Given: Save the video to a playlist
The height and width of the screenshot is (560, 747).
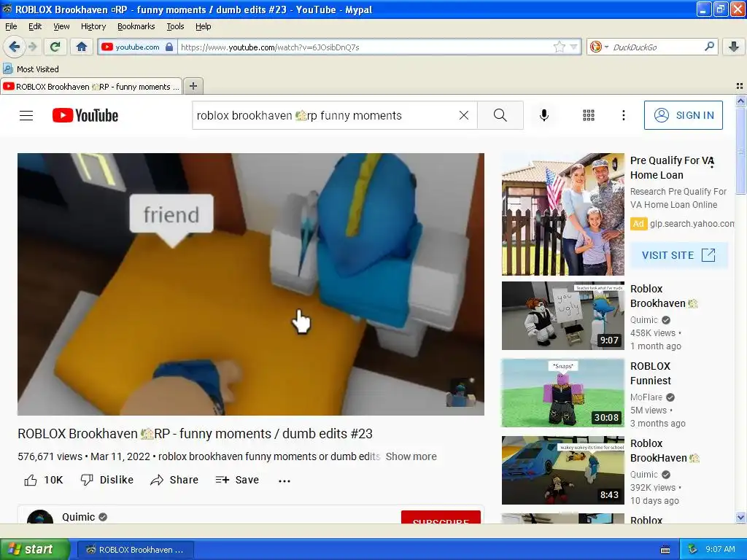Looking at the screenshot, I should coord(237,480).
